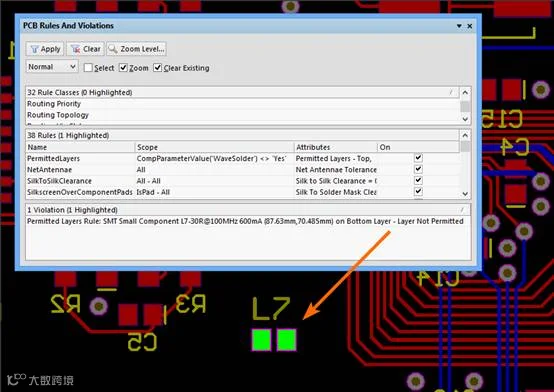The image size is (554, 392).
Task: Open the Normal mask mode dropdown
Action: [52, 67]
